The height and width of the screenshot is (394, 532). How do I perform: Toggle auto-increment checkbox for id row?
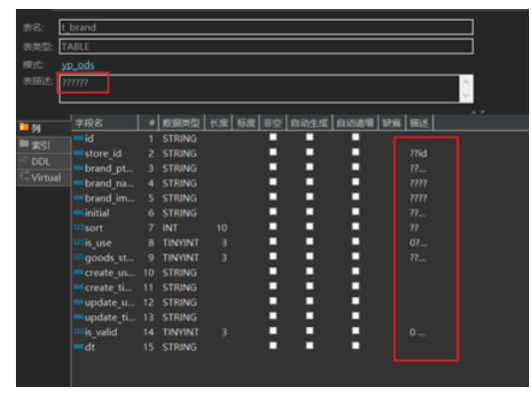click(x=355, y=137)
